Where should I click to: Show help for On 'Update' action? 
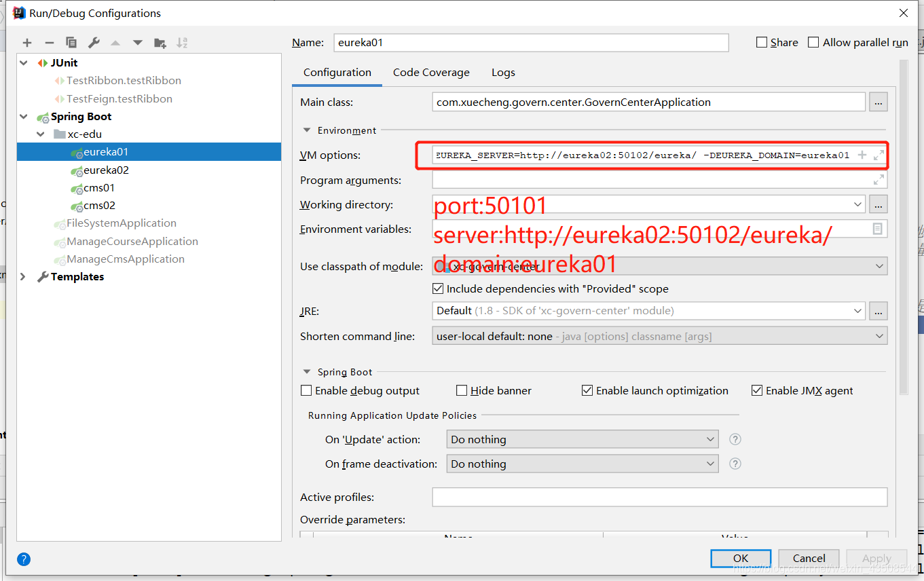click(x=735, y=439)
